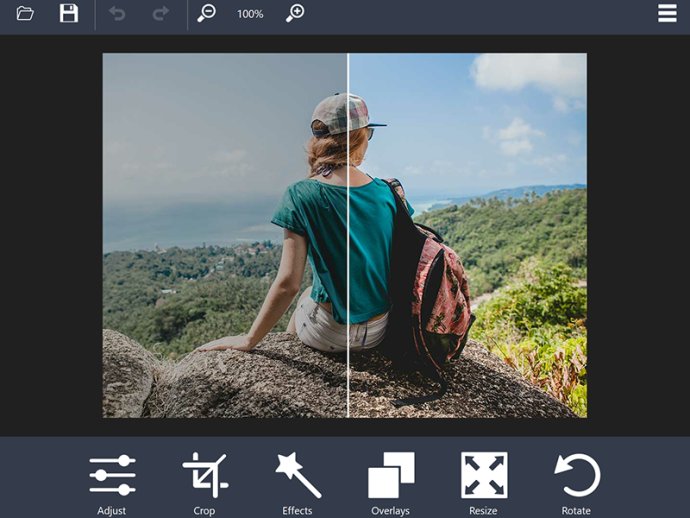Open the Adjust sliders tool
Viewport: 690px width, 518px height.
click(112, 475)
